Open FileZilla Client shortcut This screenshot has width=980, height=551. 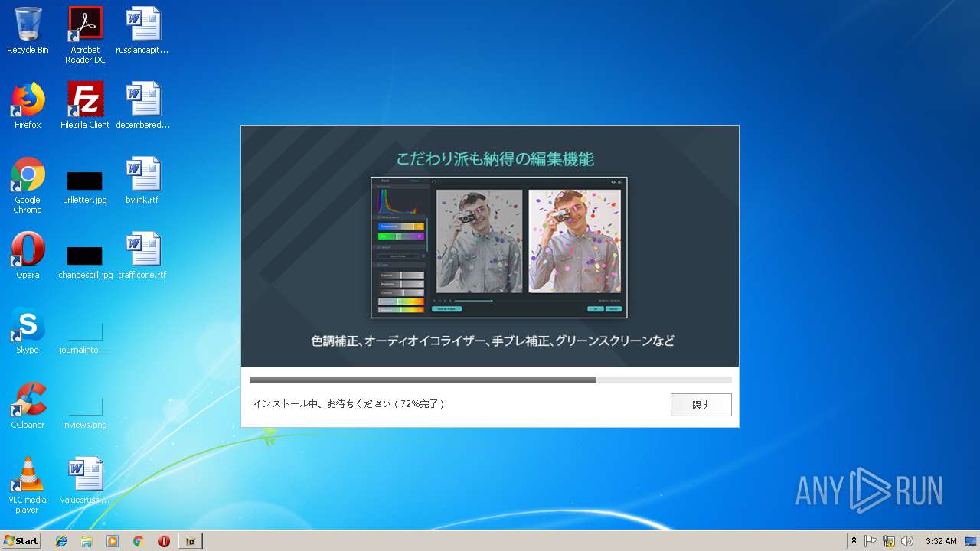click(x=85, y=106)
